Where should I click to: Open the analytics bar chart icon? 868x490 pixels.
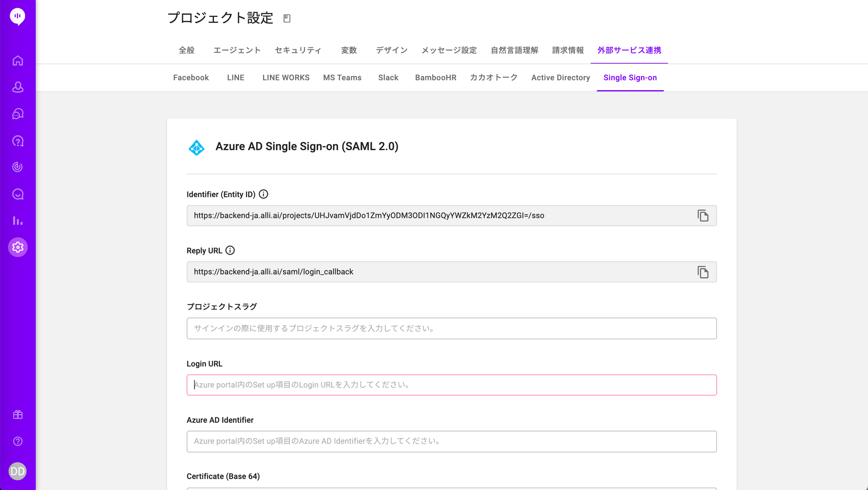pos(18,221)
